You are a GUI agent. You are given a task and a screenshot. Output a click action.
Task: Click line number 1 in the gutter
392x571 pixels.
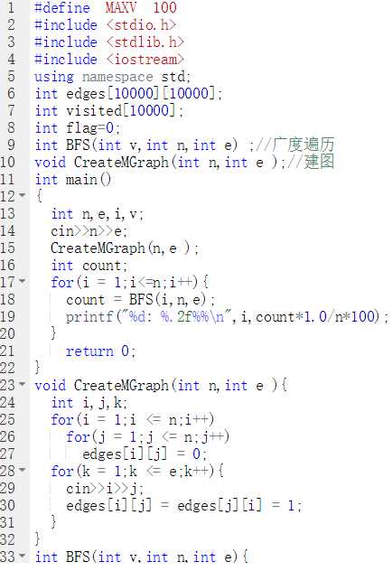pos(11,7)
